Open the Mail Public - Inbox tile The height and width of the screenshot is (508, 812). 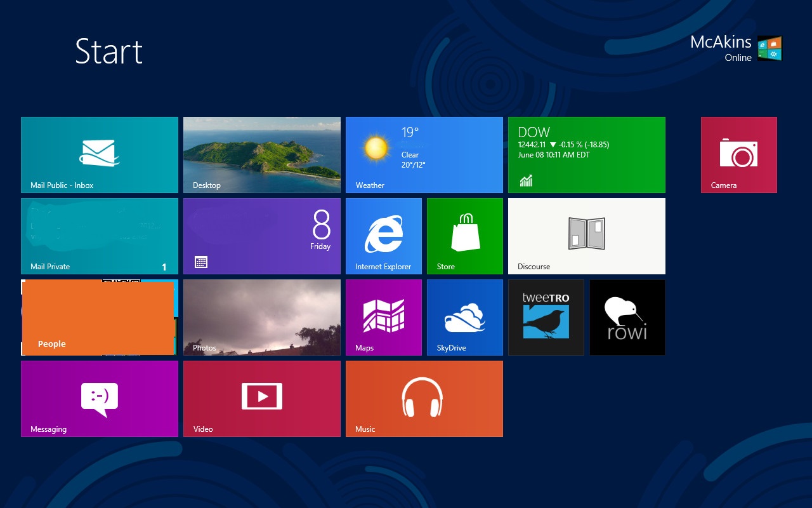point(100,154)
